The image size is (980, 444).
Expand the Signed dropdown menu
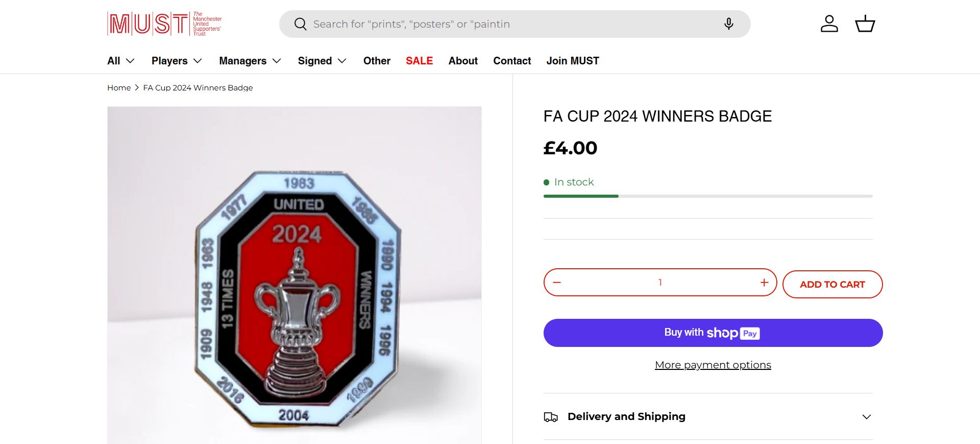(x=322, y=61)
